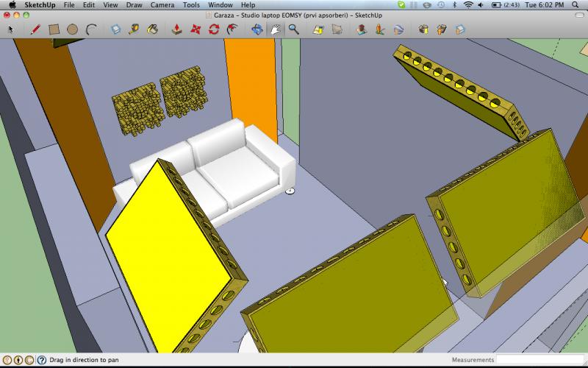Viewport: 588px width, 368px height.
Task: Choose the Circle tool
Action: pyautogui.click(x=73, y=29)
